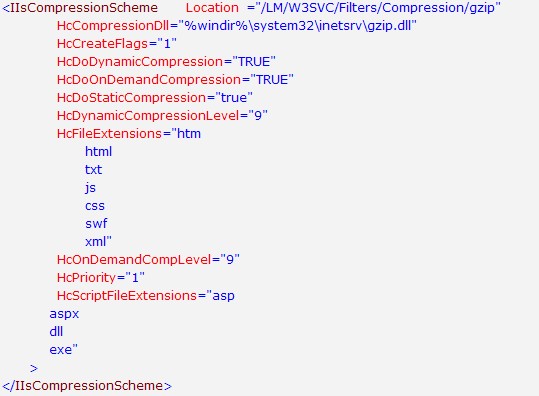Click the txt extension entry
Viewport: 539px width, 396px height.
click(x=94, y=170)
